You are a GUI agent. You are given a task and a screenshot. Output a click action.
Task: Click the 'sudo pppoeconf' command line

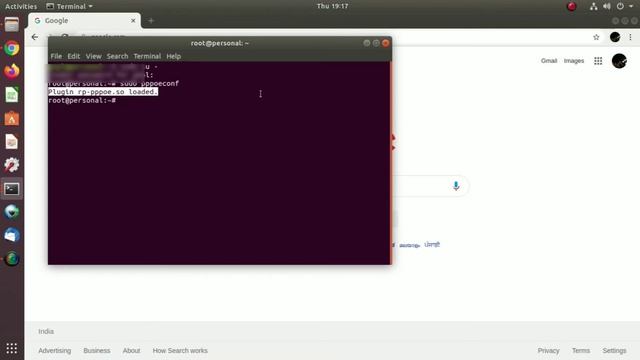(x=149, y=84)
